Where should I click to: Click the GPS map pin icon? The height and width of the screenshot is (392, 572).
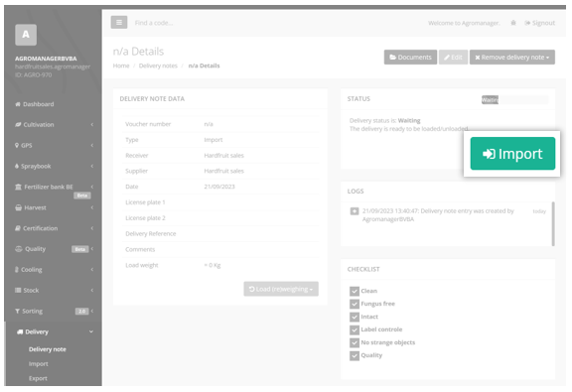point(17,146)
